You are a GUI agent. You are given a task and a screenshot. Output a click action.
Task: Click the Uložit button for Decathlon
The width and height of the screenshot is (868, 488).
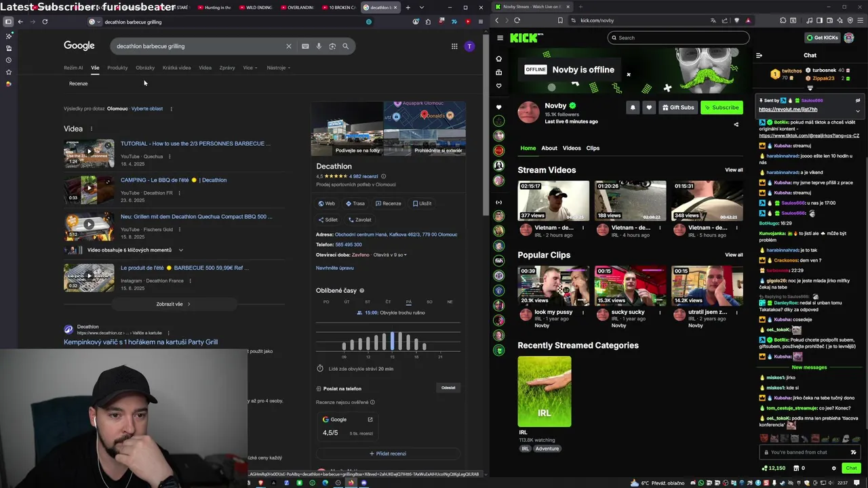pos(421,203)
